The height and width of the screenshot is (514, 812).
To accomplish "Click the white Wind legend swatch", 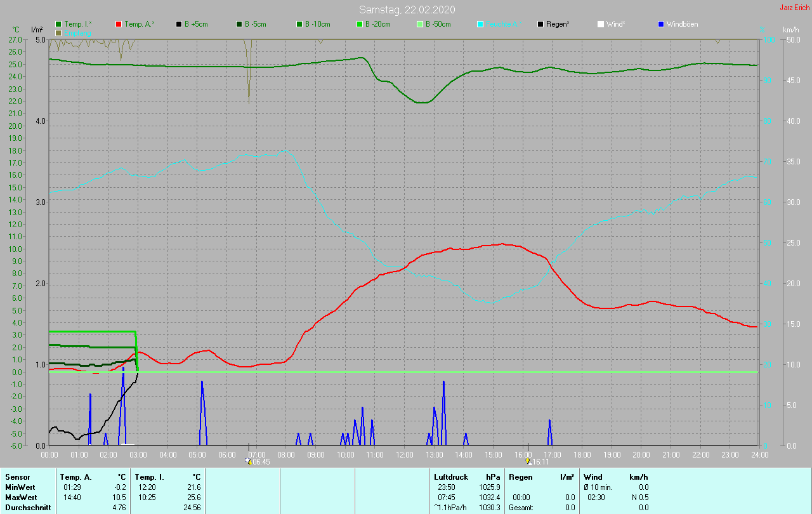I will click(601, 24).
